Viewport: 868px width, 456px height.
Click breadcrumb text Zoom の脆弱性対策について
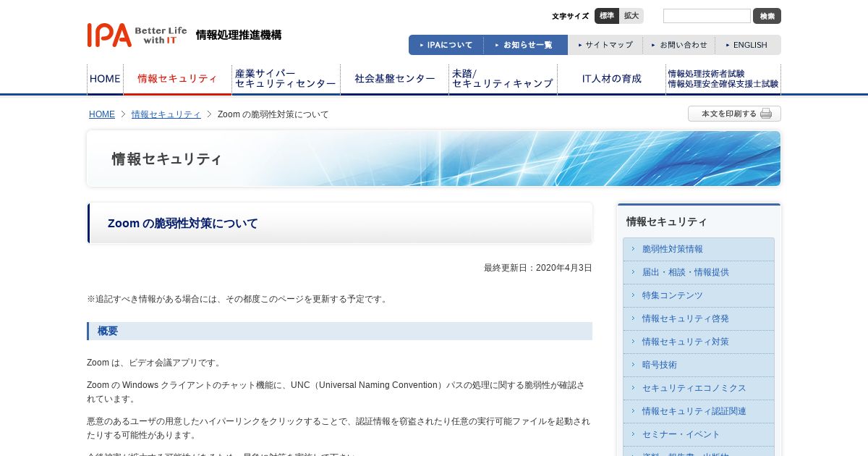pyautogui.click(x=273, y=114)
